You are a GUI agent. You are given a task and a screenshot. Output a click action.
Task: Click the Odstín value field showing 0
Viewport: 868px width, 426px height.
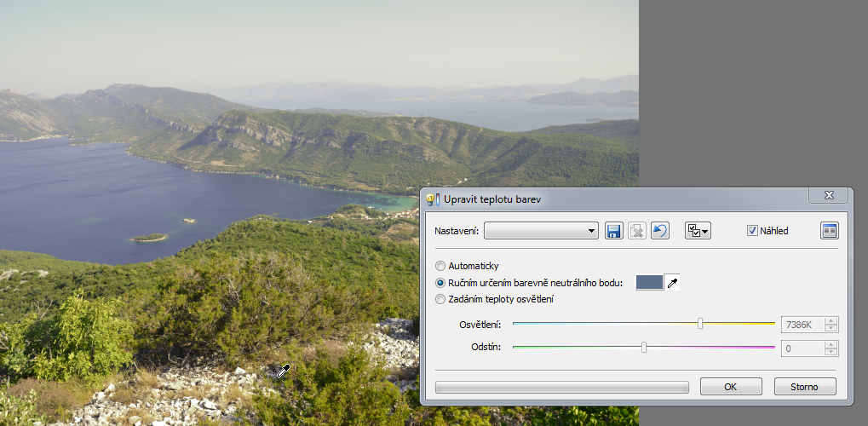click(802, 348)
